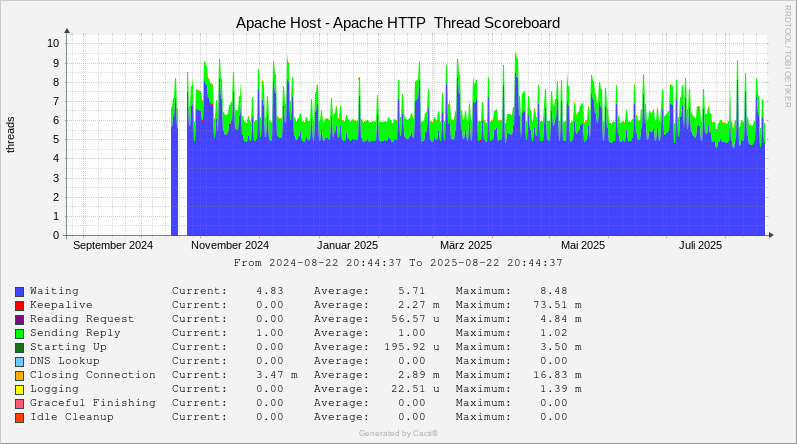Viewport: 797px width, 444px height.
Task: Click the purple Reading Request swatch
Action: point(19,320)
